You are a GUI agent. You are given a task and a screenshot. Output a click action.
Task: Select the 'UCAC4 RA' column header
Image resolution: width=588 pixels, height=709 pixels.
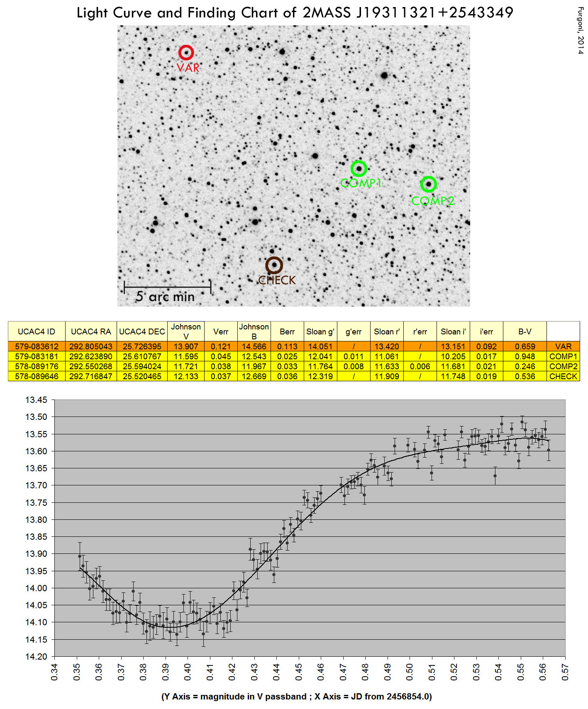pos(91,331)
